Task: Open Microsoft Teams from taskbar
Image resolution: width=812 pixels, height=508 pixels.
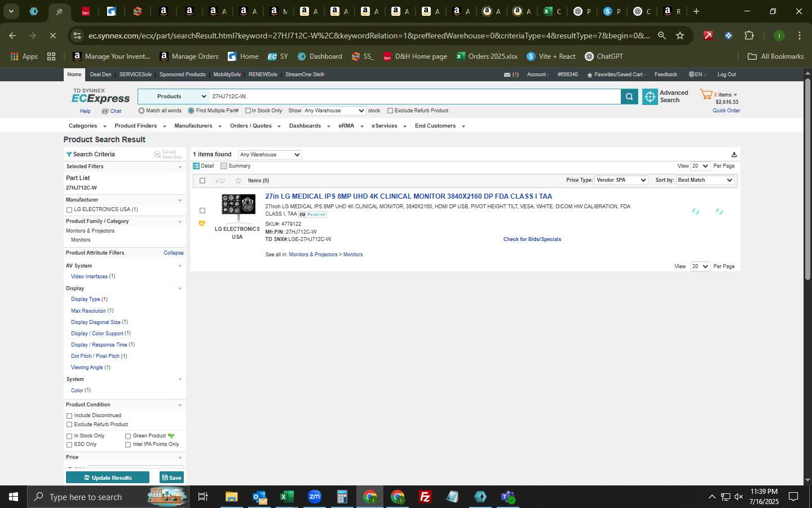Action: [508, 497]
